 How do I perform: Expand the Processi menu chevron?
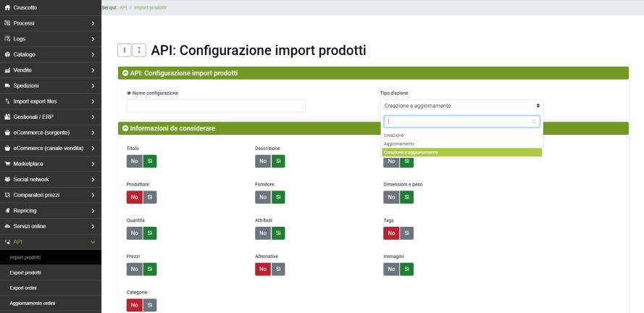pyautogui.click(x=93, y=23)
